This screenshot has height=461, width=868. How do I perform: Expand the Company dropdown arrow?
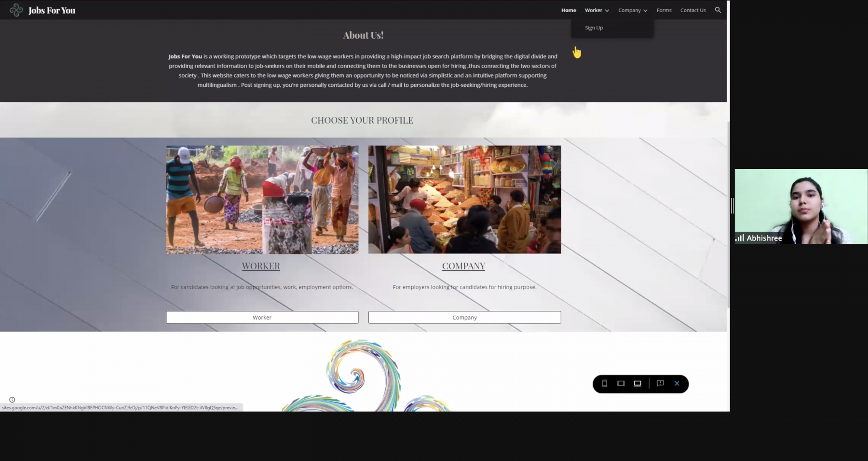(x=645, y=11)
